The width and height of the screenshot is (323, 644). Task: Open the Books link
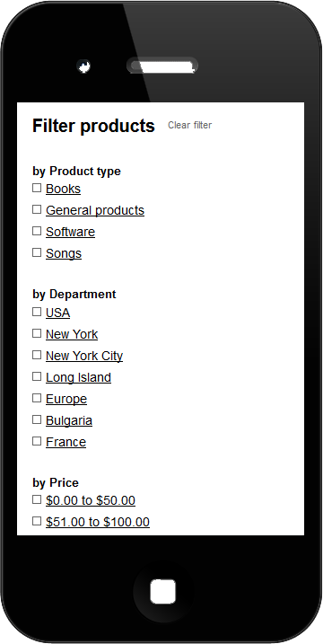tap(63, 189)
